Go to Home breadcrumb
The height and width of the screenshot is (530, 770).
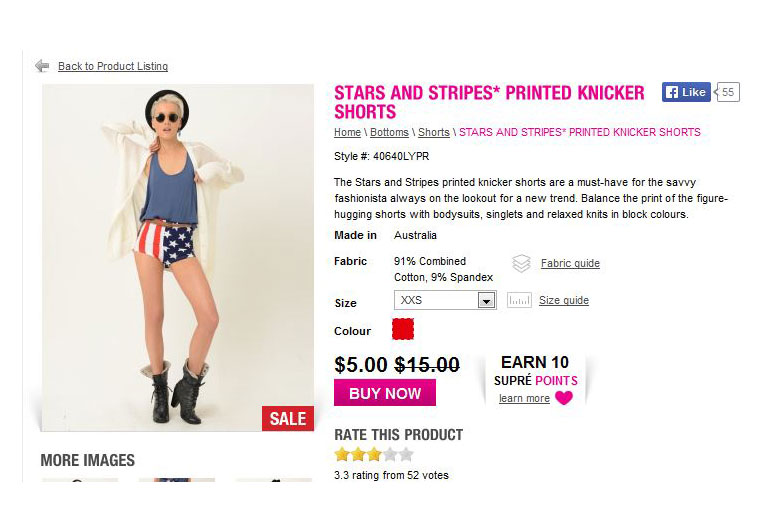[x=347, y=132]
